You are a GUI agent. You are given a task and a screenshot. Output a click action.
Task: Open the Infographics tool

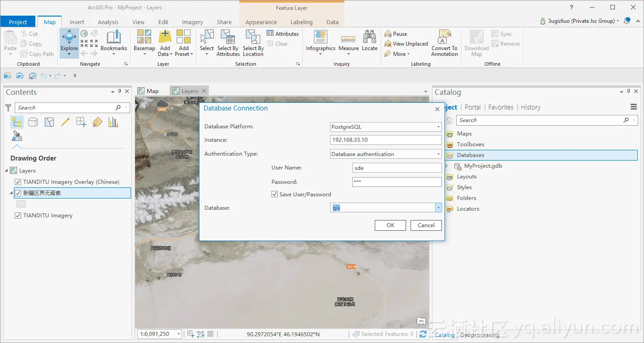(320, 43)
